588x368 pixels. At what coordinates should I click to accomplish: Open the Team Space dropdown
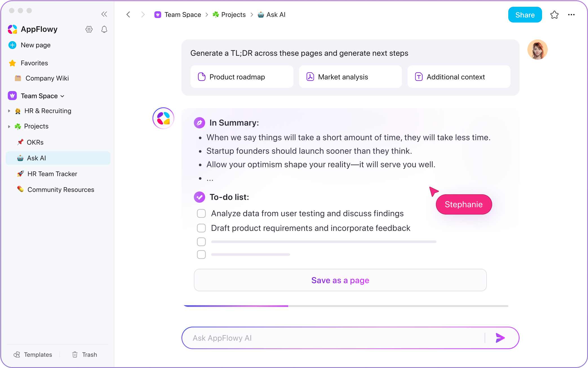62,96
